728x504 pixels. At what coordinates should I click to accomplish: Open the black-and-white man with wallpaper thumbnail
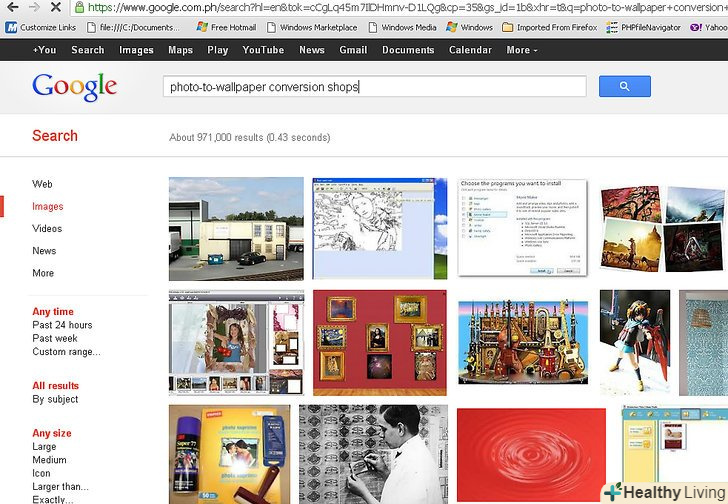374,454
